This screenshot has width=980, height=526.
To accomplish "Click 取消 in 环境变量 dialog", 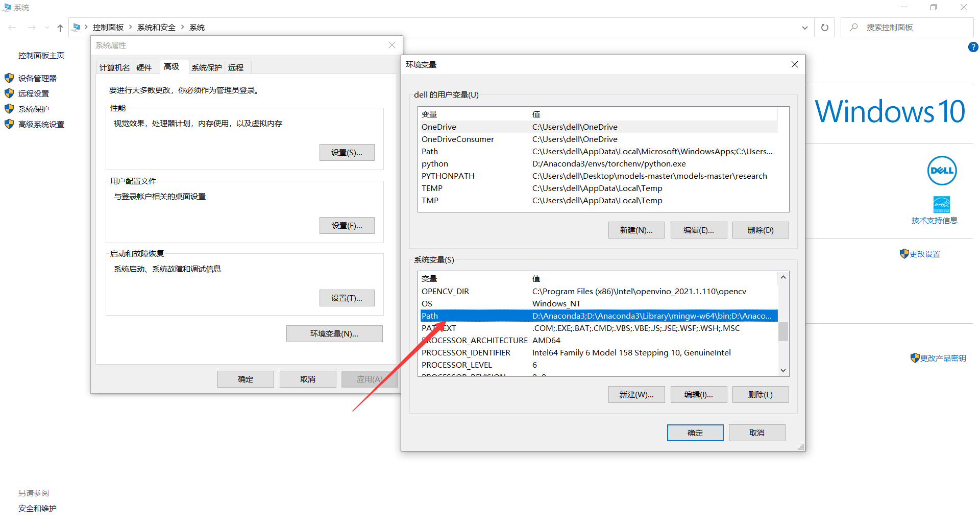I will (757, 433).
